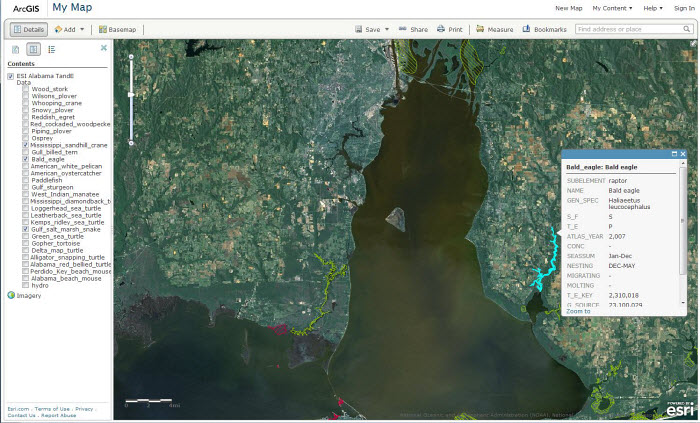Enable the Wilsons_plover layer checkbox
The image size is (700, 423).
tap(25, 96)
